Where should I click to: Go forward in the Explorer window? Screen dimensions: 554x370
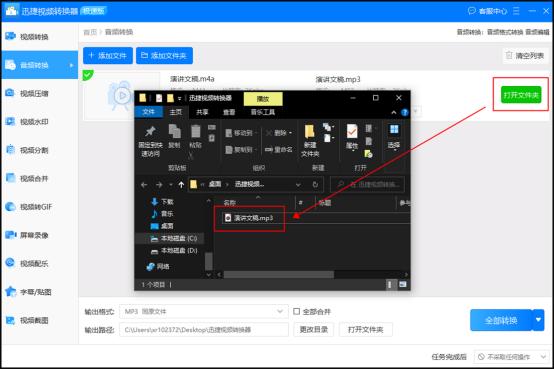tap(159, 184)
